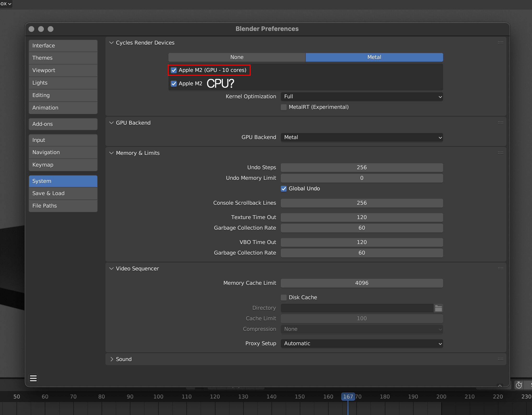Click the frame 167 playhead marker
Image resolution: width=532 pixels, height=415 pixels.
coord(348,397)
